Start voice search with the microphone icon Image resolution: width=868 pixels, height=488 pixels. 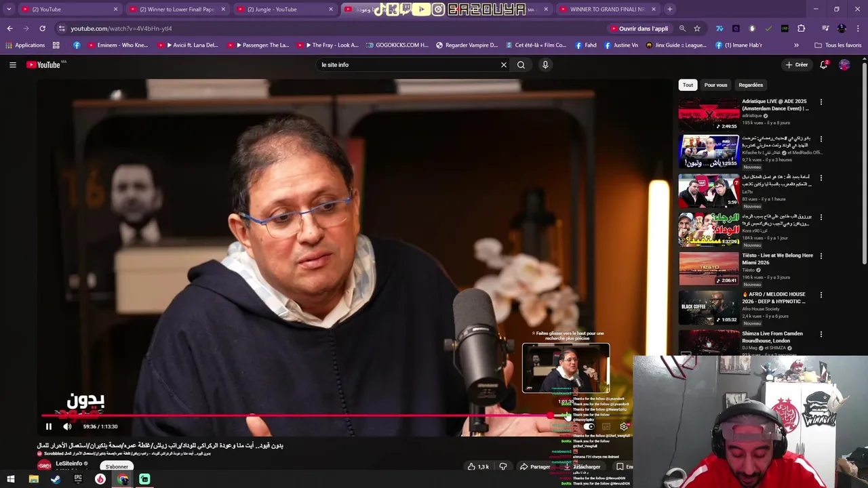(545, 64)
